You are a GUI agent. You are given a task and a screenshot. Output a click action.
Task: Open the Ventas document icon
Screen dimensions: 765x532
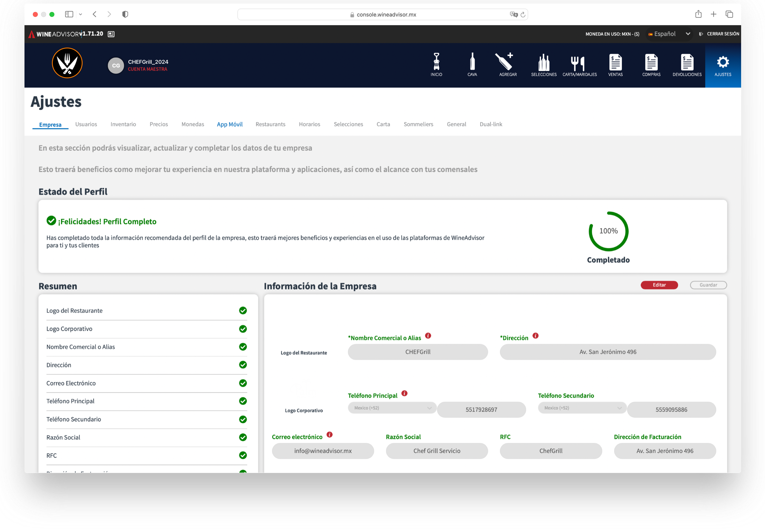tap(615, 62)
